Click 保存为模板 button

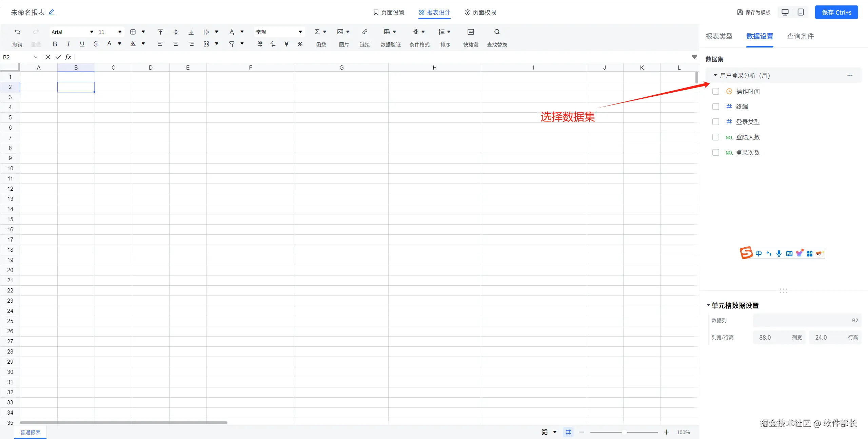click(754, 12)
